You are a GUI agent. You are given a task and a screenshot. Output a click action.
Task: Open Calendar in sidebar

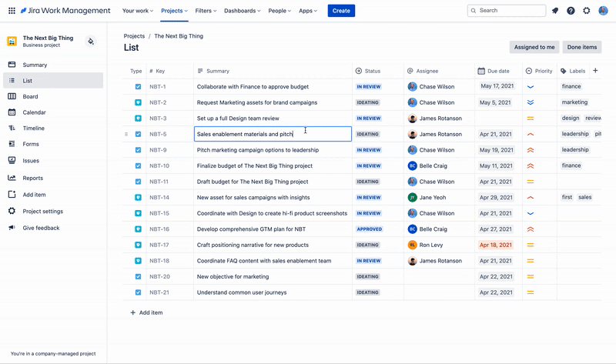point(34,112)
